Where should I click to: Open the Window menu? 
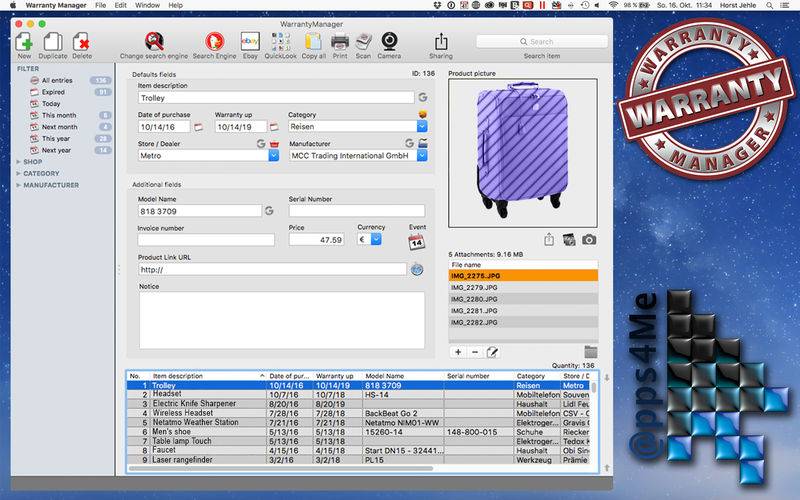[x=147, y=5]
